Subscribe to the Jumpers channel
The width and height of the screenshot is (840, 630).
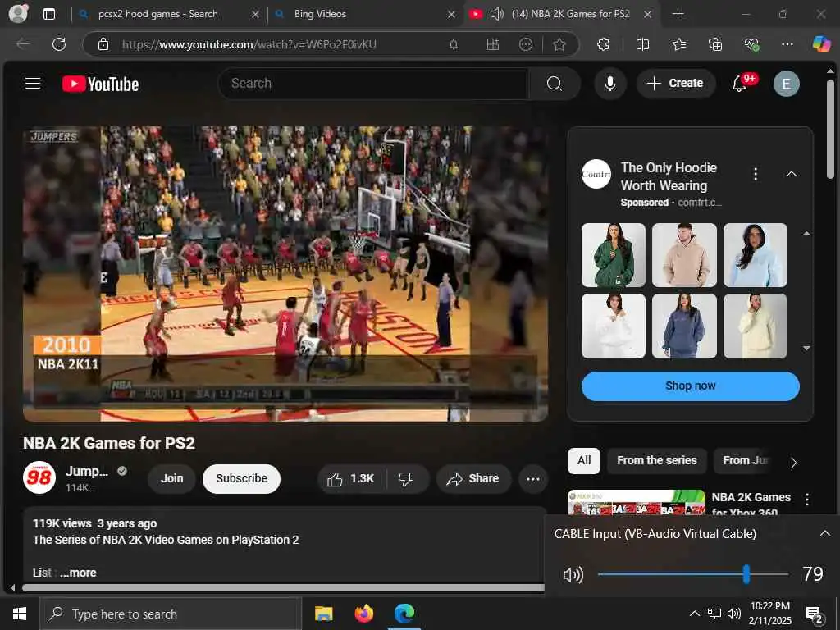tap(242, 478)
